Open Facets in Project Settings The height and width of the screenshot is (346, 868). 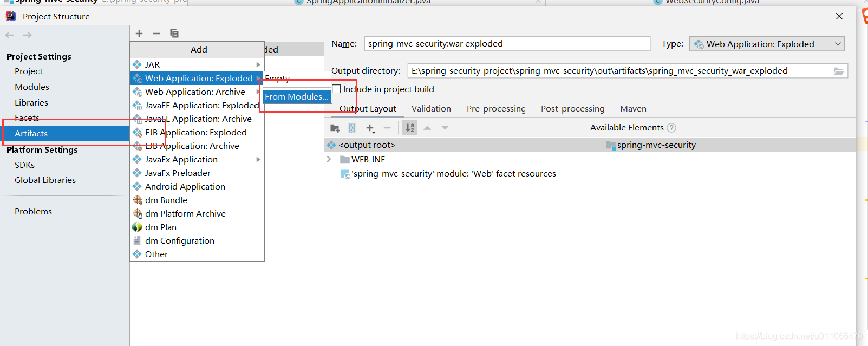(27, 117)
